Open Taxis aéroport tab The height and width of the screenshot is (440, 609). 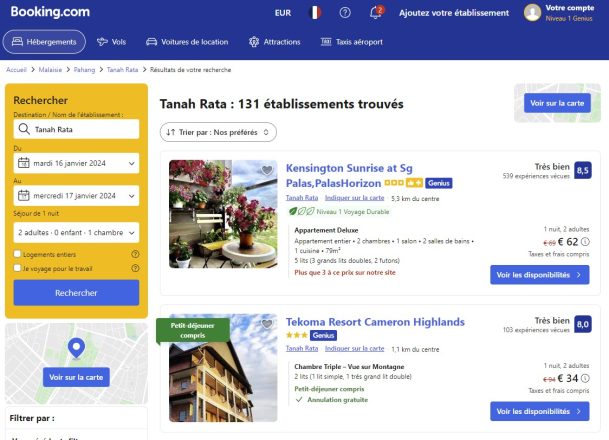pyautogui.click(x=351, y=42)
